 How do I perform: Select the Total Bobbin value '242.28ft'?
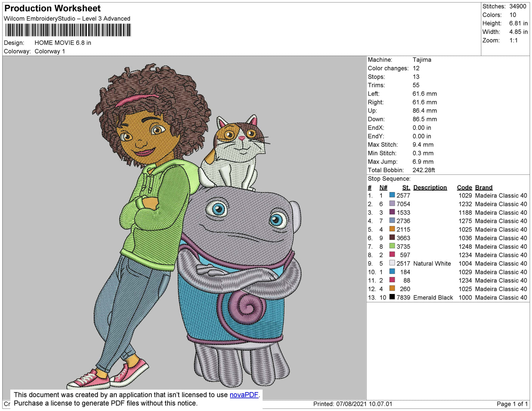point(424,170)
